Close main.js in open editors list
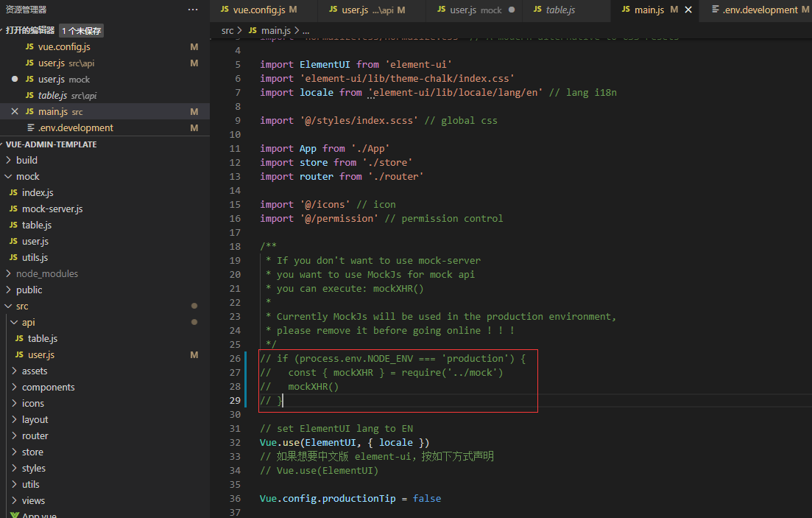Screen dimensions: 812x518 tap(15, 111)
